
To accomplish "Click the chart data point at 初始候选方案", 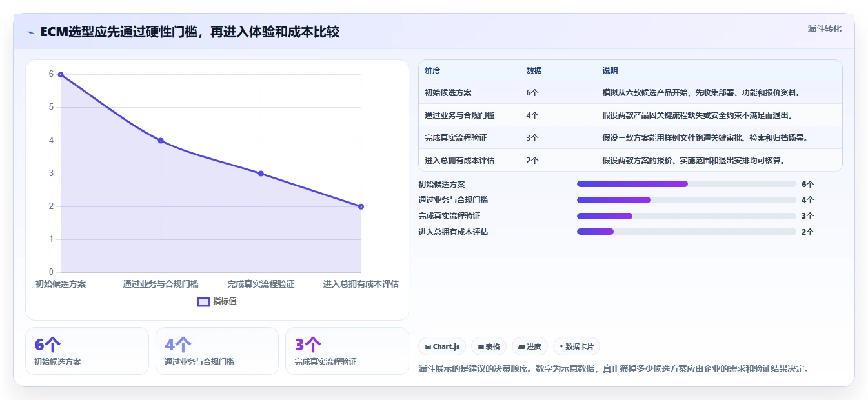I will point(61,75).
